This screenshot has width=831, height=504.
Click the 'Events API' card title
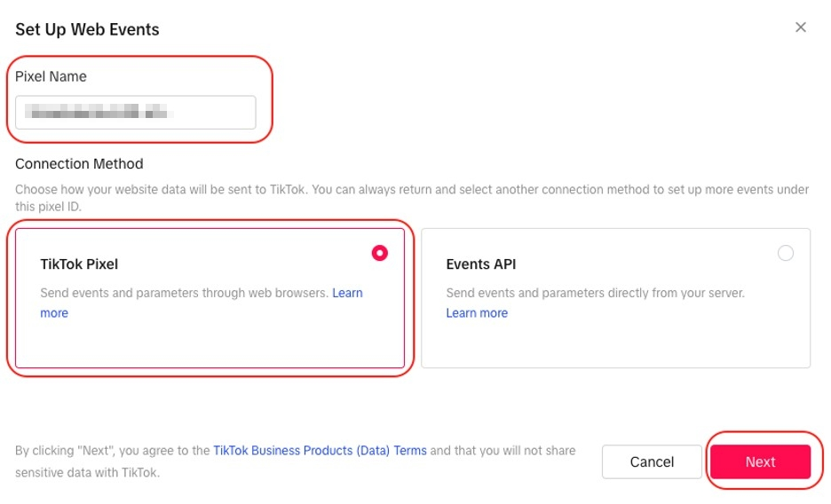point(480,264)
